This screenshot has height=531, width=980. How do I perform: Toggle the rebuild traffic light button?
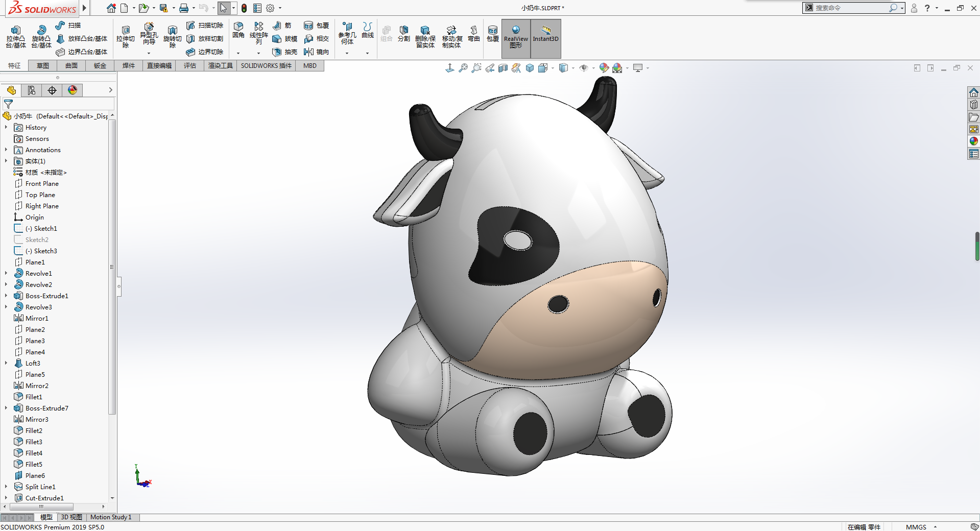244,8
